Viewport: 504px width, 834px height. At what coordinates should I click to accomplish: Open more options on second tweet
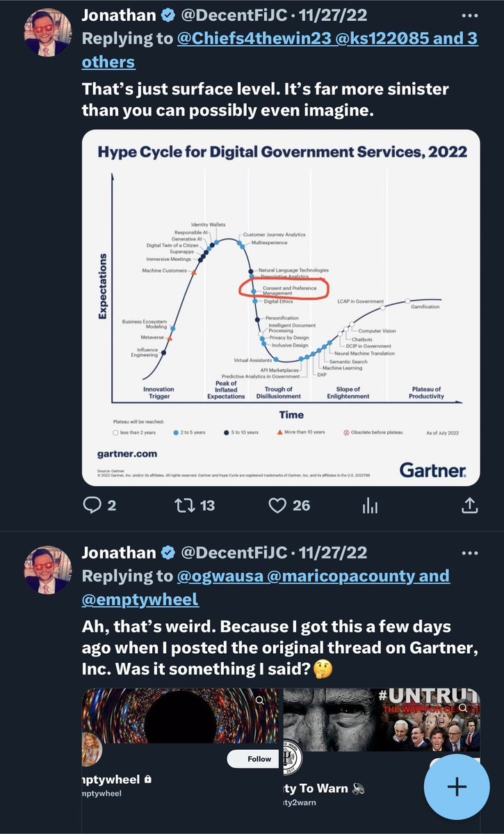click(x=470, y=553)
